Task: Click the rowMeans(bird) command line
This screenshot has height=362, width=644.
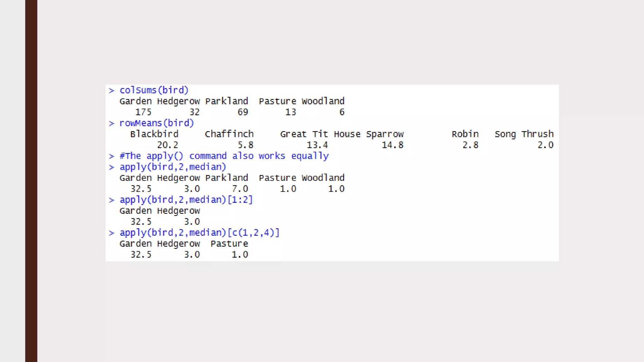Action: (x=156, y=123)
